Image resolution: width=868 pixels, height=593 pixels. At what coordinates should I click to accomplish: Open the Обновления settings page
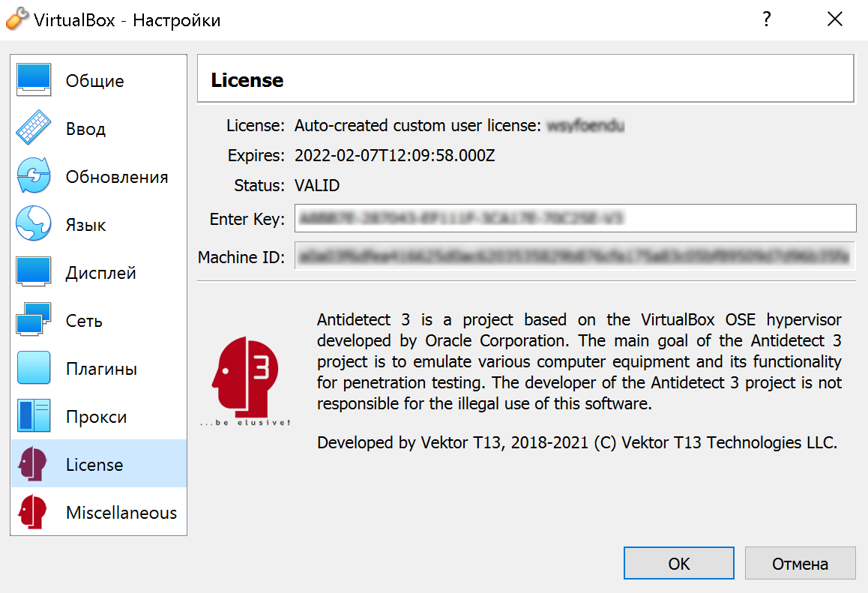99,177
